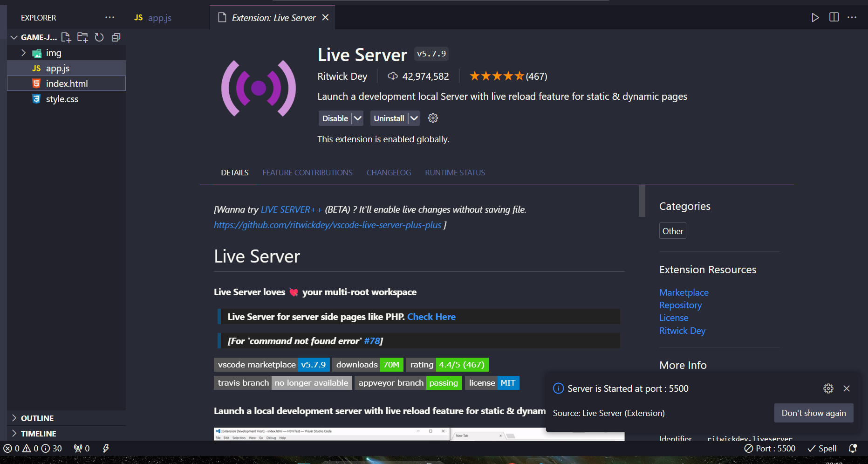Stop server via Port : 5500 status item
The width and height of the screenshot is (868, 464).
pos(770,448)
